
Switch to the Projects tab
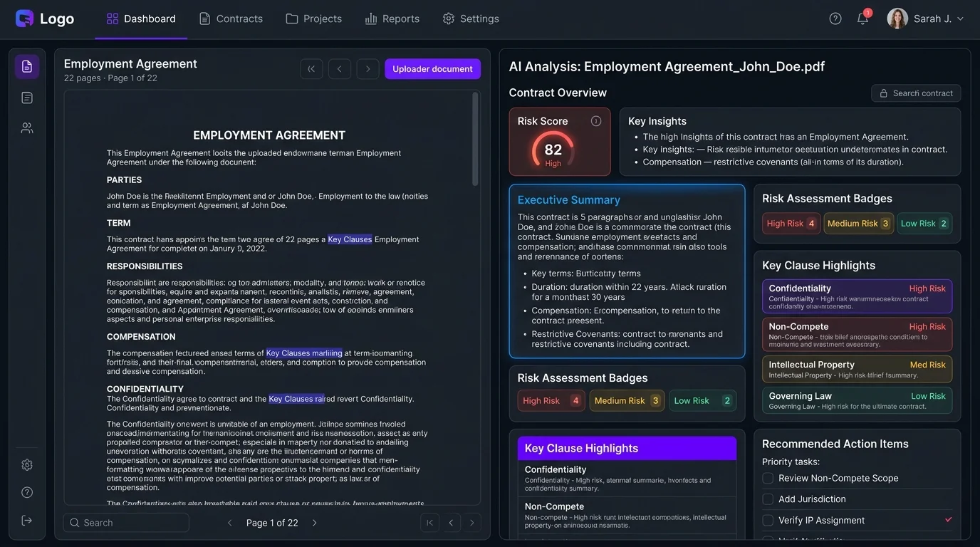click(x=313, y=19)
